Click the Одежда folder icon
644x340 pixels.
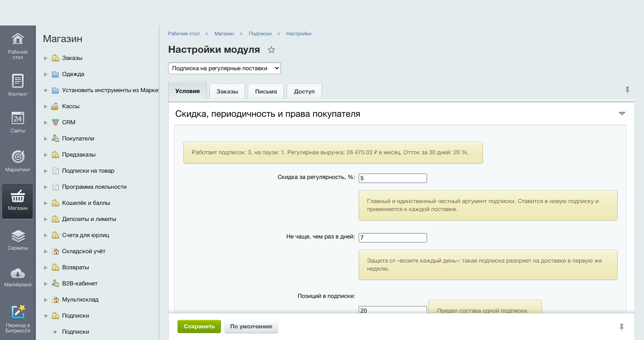[55, 74]
